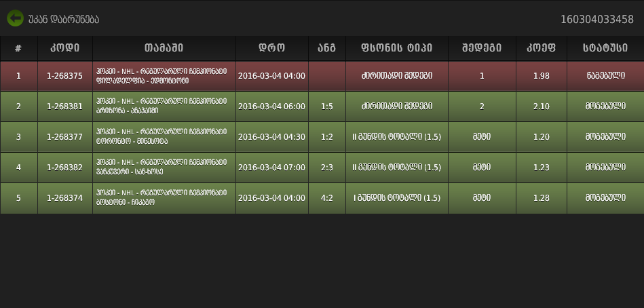
Task: Click the კოდი column header
Action: click(65, 48)
